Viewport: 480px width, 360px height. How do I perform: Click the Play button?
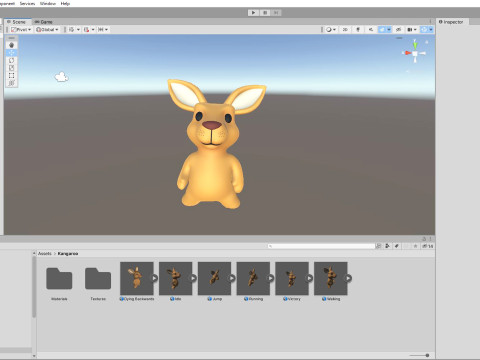(x=253, y=13)
